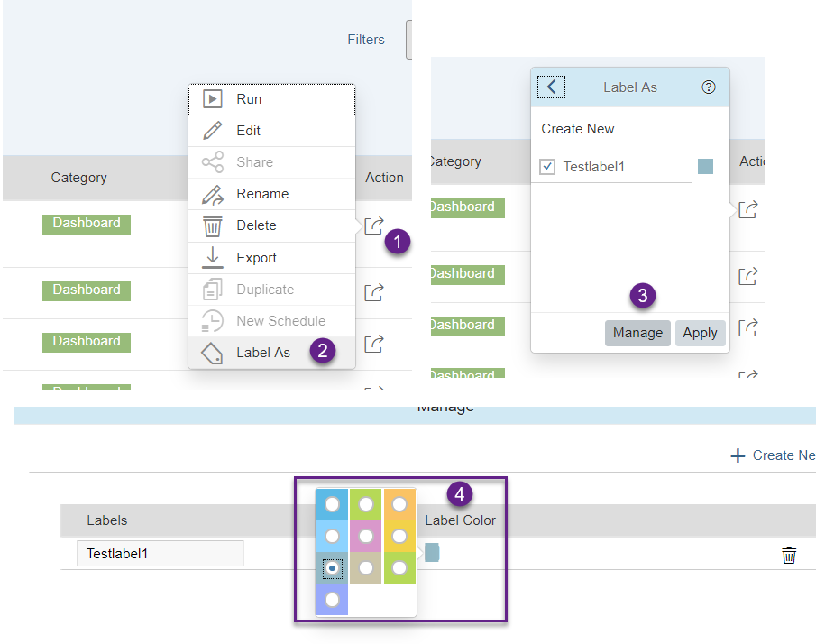Delete Testlabel1 using the trash icon
The width and height of the screenshot is (816, 644).
pos(789,555)
